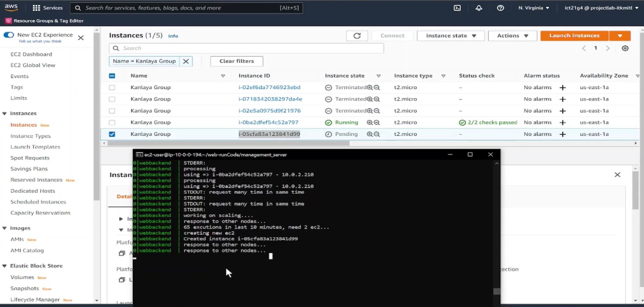Select the i-02e5a0975d9f21976 instance checkbox
Viewport: 644px width, 307px height.
112,111
